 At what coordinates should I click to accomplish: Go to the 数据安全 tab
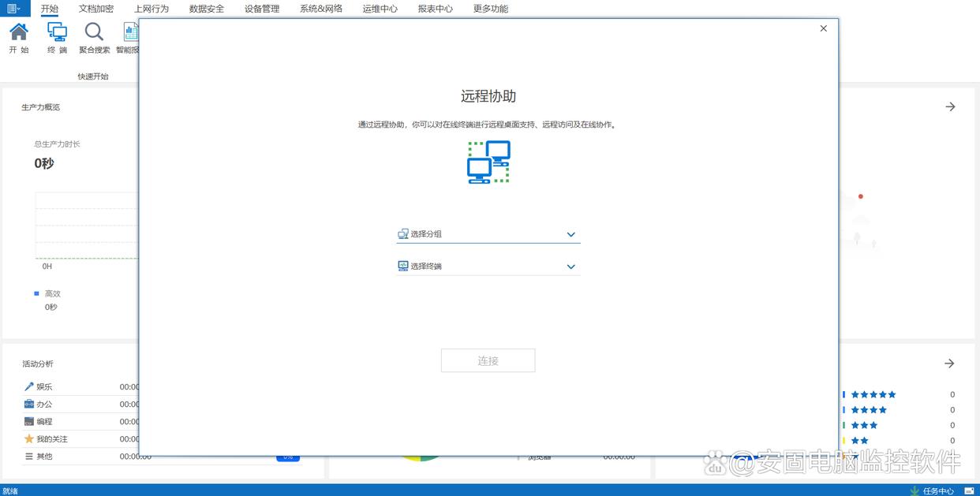(207, 9)
